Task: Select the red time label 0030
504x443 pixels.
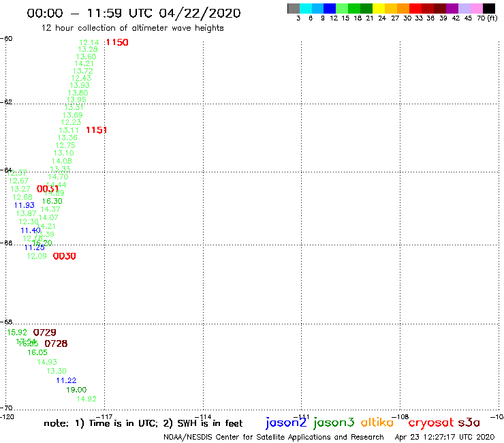Action: pos(64,256)
